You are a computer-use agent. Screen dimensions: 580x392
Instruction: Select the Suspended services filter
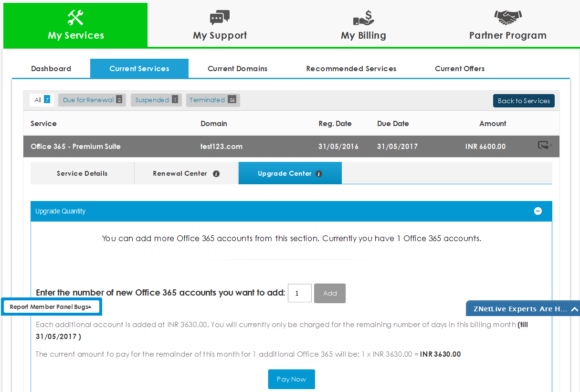[x=156, y=100]
